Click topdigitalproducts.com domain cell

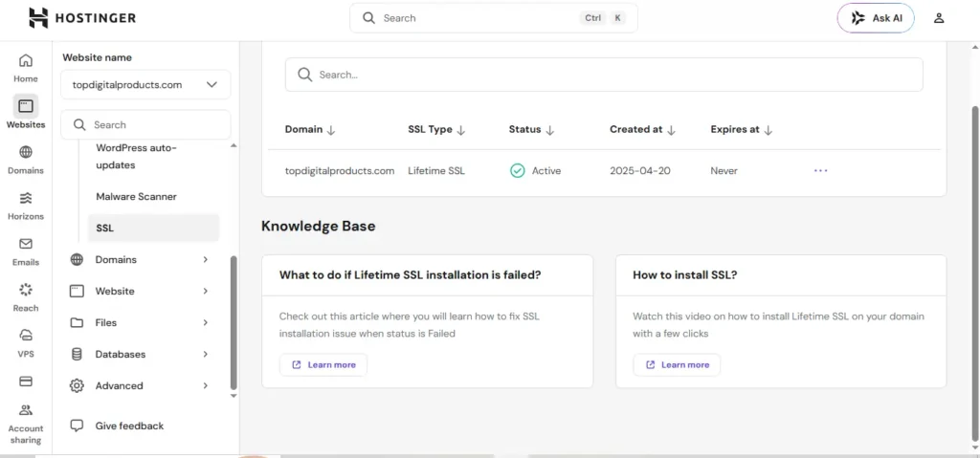pyautogui.click(x=340, y=170)
